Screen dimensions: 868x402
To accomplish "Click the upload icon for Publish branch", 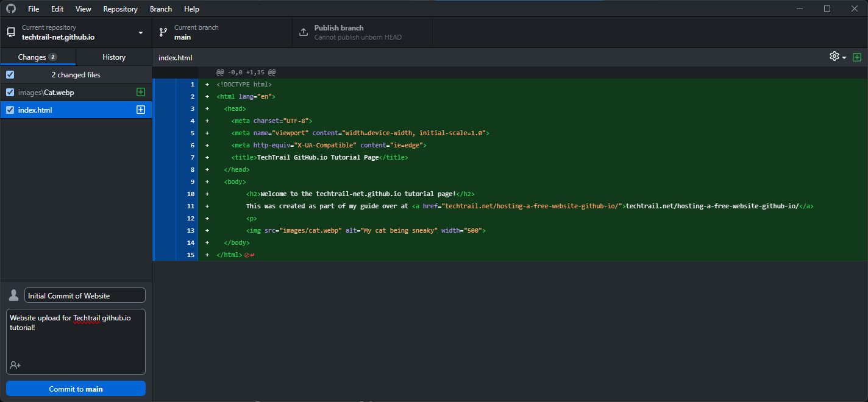I will [304, 32].
